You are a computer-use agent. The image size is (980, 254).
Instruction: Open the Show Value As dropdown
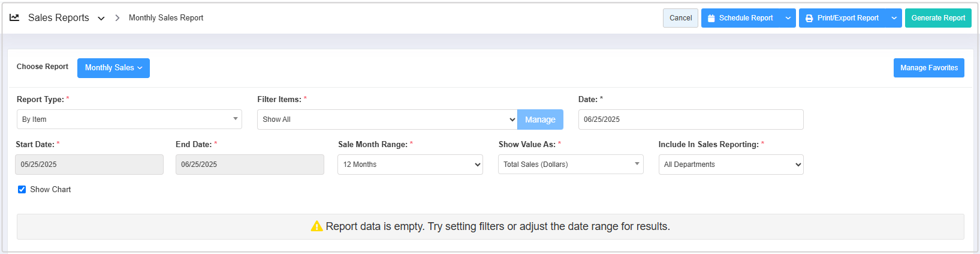(570, 165)
